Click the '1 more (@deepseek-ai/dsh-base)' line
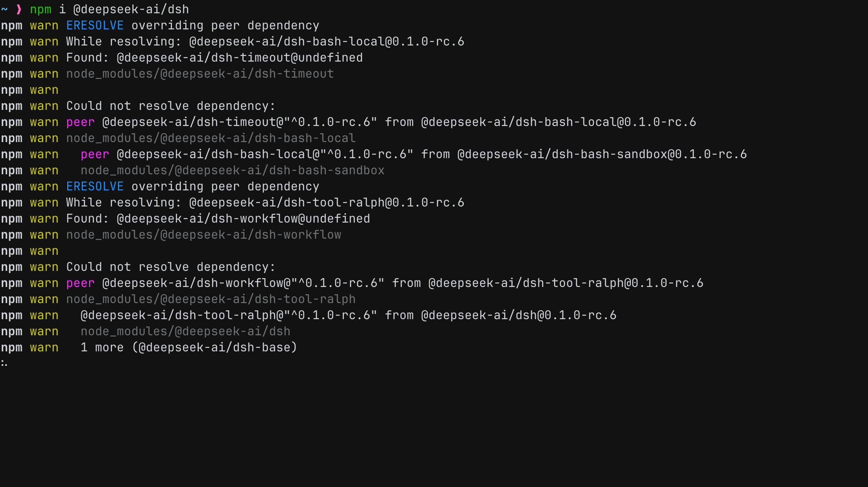 pos(189,347)
